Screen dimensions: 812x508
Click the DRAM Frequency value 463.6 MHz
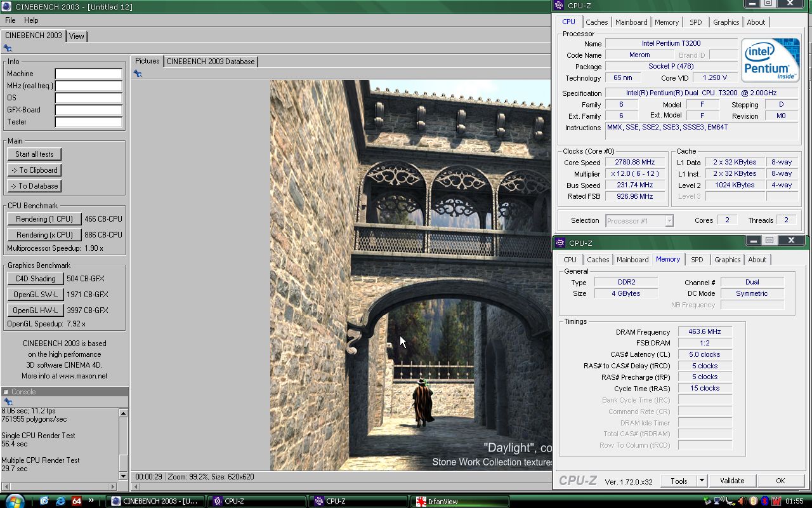[x=705, y=332]
